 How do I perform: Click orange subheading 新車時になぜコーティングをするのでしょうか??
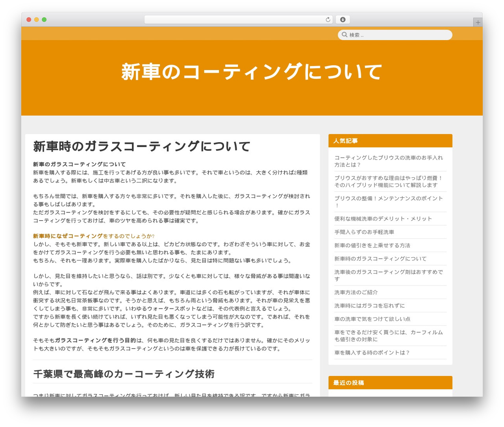point(94,236)
